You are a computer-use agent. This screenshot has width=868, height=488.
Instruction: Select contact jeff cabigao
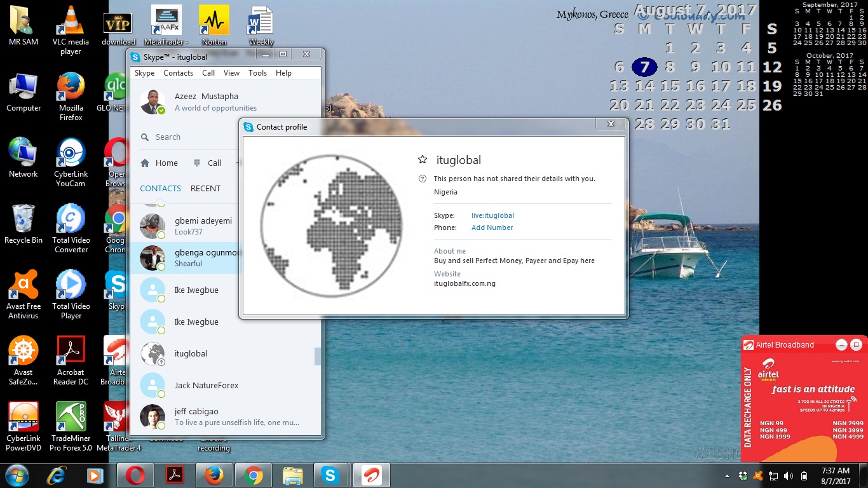click(222, 417)
